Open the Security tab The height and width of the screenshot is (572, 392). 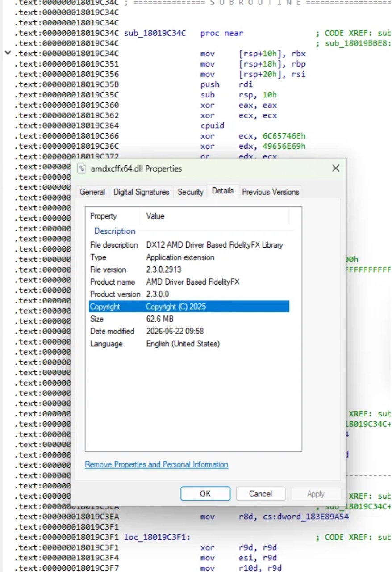[190, 192]
